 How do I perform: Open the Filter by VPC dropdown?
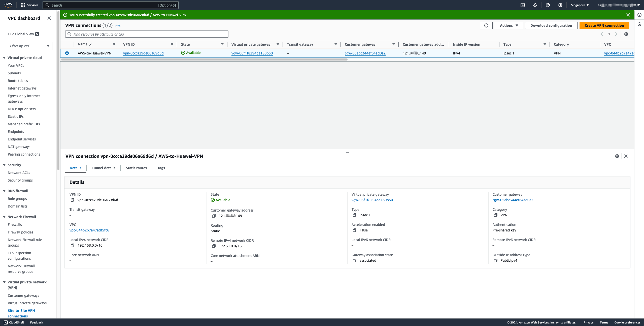[x=30, y=46]
